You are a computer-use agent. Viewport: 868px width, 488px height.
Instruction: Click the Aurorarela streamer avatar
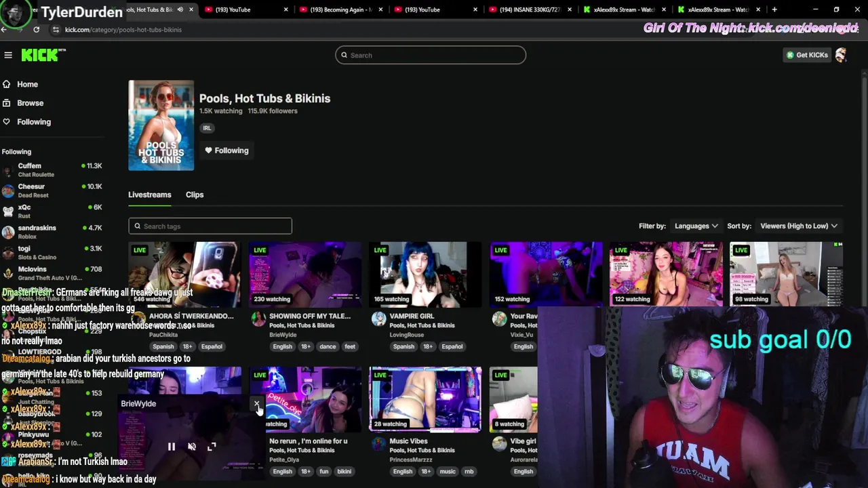[x=499, y=444]
